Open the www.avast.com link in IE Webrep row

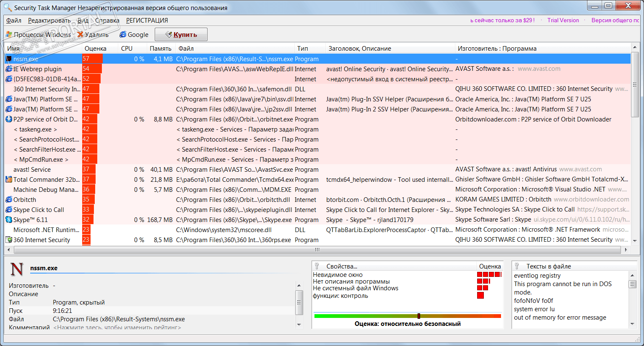click(539, 69)
